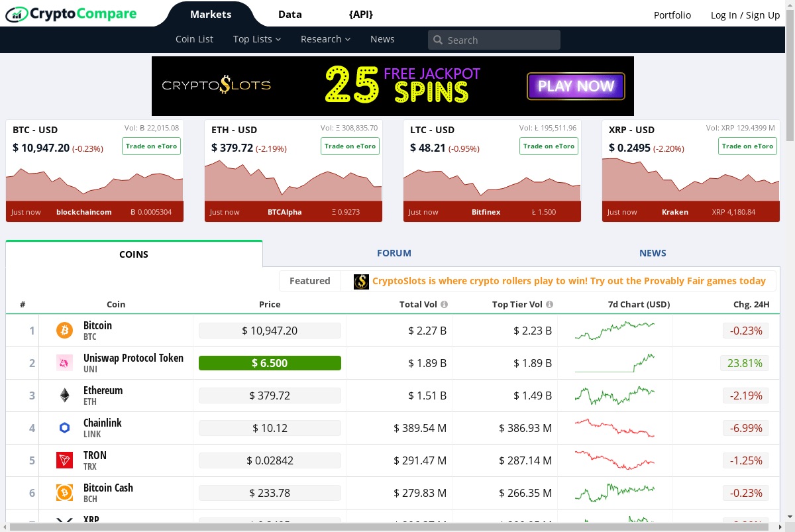Screen dimensions: 795x532
Task: Open the ETH - USD price chart card
Action: tap(293, 171)
